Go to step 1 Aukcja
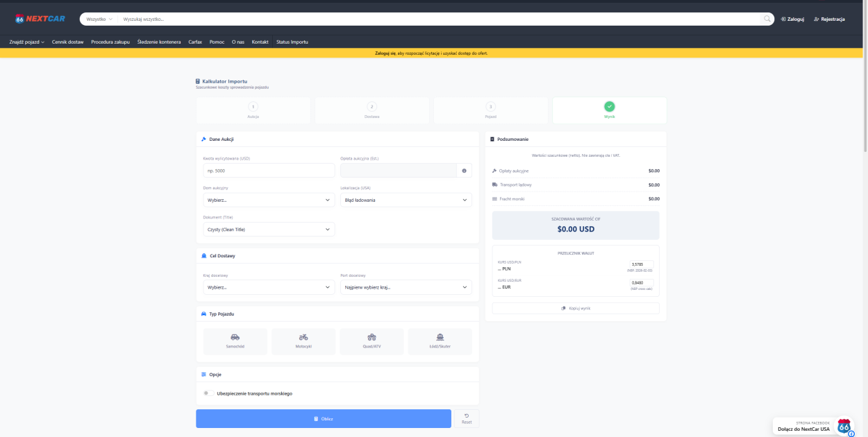Screen dimensions: 868x437 tap(253, 110)
